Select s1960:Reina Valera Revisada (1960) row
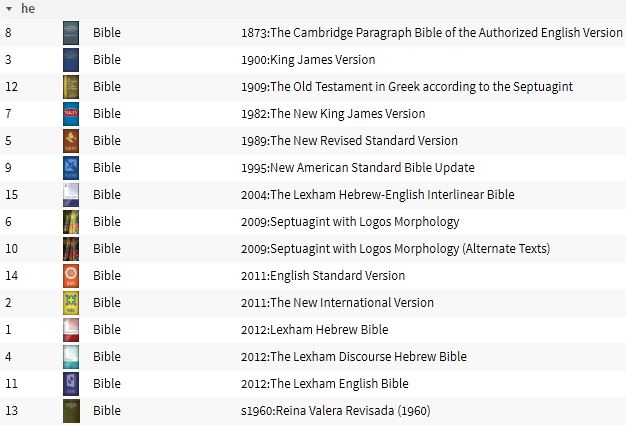This screenshot has width=626, height=425. pos(313,411)
